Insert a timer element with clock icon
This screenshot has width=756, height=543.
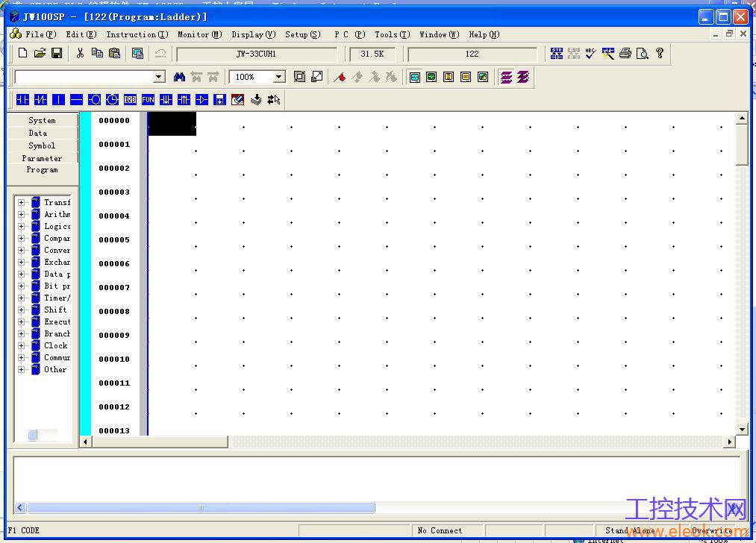[113, 100]
